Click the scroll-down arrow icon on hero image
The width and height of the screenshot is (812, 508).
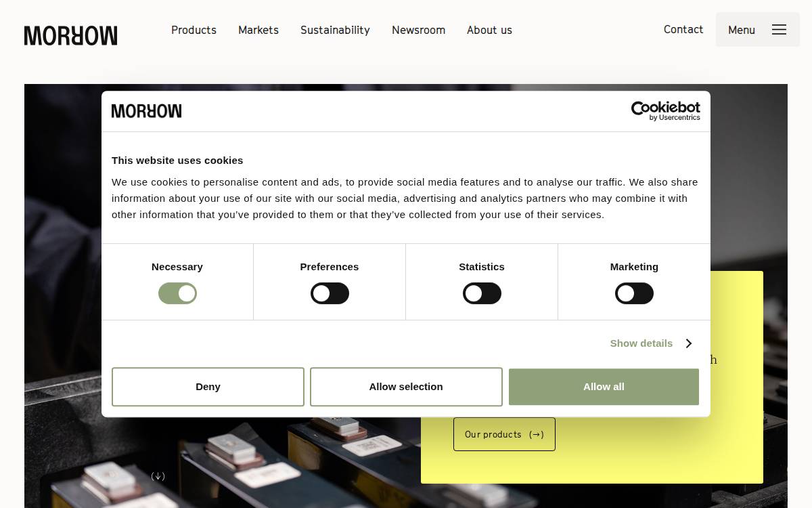click(158, 476)
